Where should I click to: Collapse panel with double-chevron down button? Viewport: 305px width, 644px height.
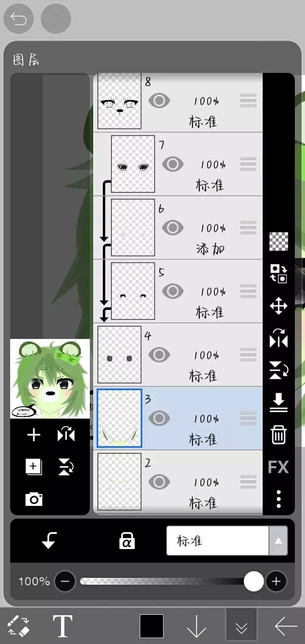coord(241,625)
